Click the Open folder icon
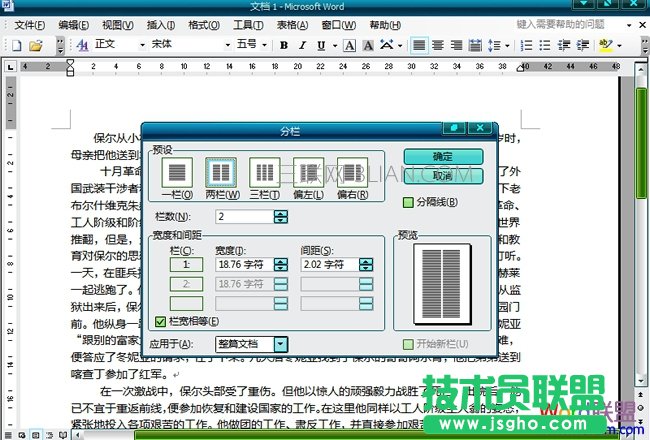Screen dimensions: 650x440 pos(36,45)
